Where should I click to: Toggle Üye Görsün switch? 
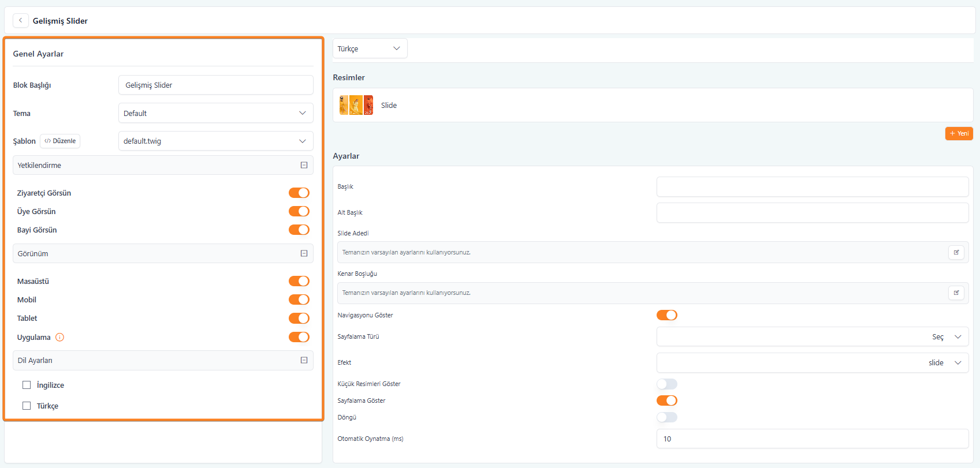coord(299,211)
